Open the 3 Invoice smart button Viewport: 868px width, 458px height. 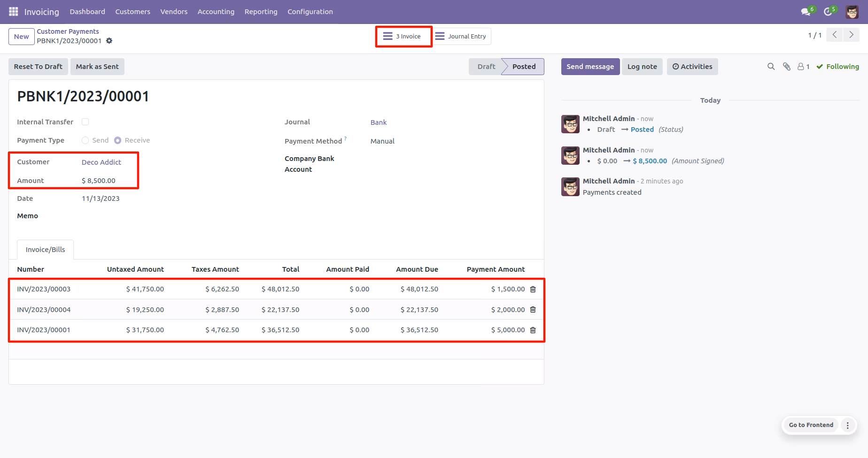(403, 37)
